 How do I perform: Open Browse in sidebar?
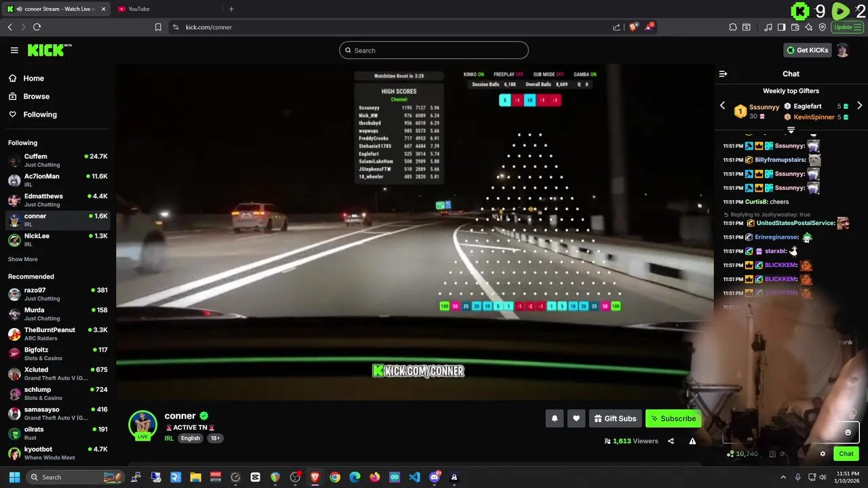(30, 96)
